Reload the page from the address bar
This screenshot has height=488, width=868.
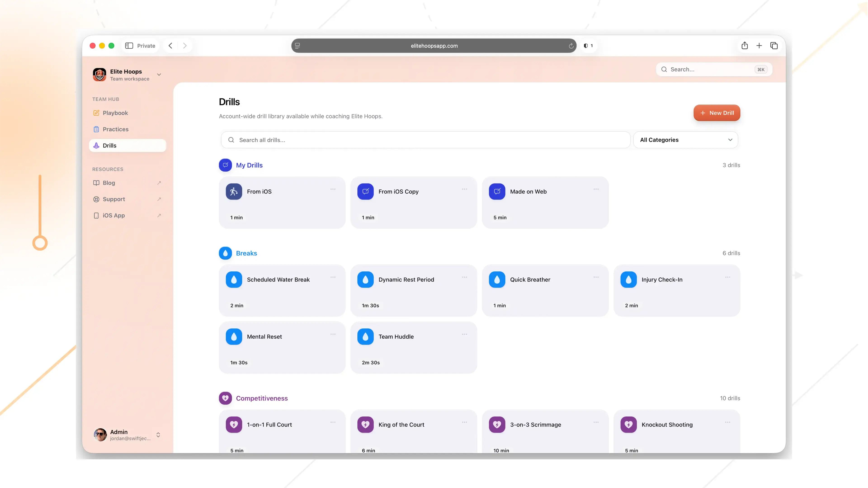[x=571, y=46]
